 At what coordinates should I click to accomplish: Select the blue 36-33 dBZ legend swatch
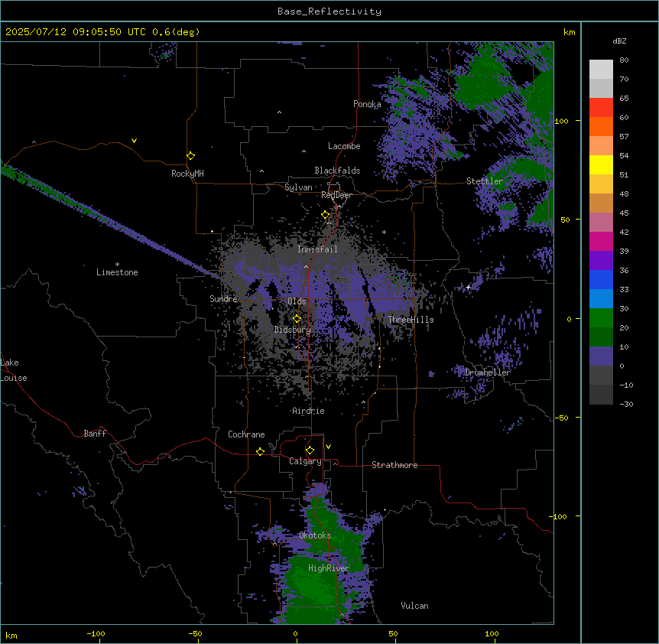[x=601, y=279]
